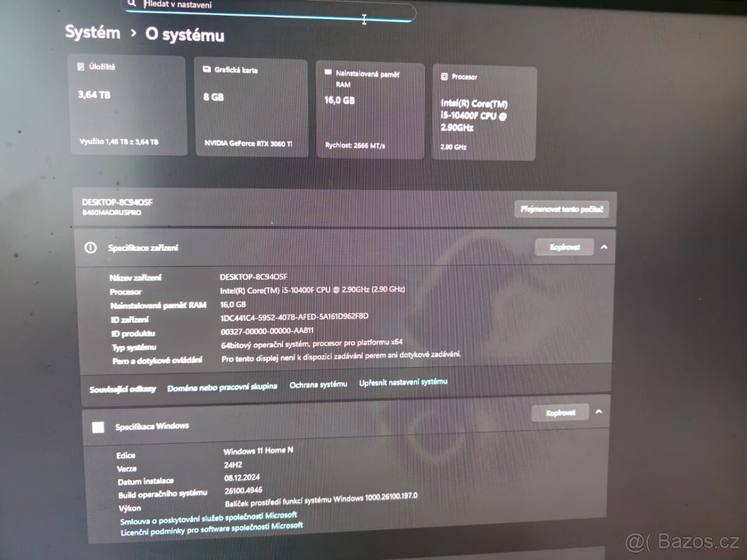Copy Windows specs with the lower Kopírovat button
The image size is (747, 560).
tap(559, 411)
